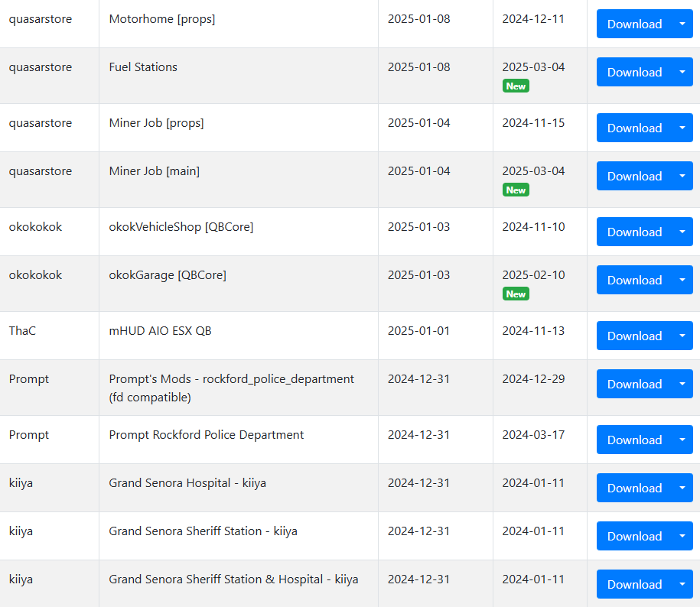Open dropdown for Grand Senora Sheriff Station - kiiya
The width and height of the screenshot is (700, 607).
pos(682,536)
